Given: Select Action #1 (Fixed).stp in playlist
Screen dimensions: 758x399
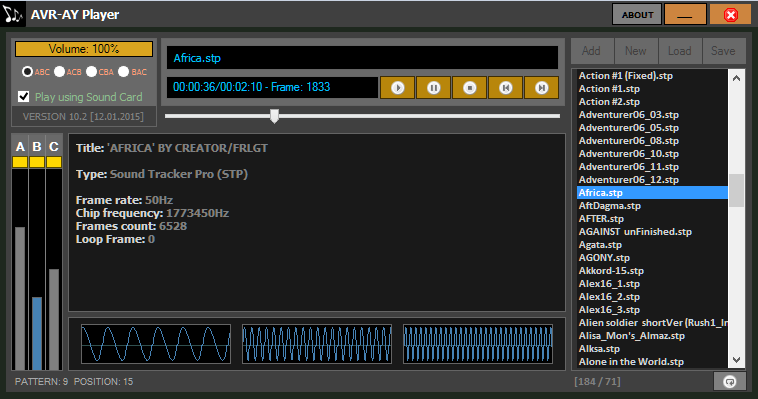Looking at the screenshot, I should click(652, 75).
